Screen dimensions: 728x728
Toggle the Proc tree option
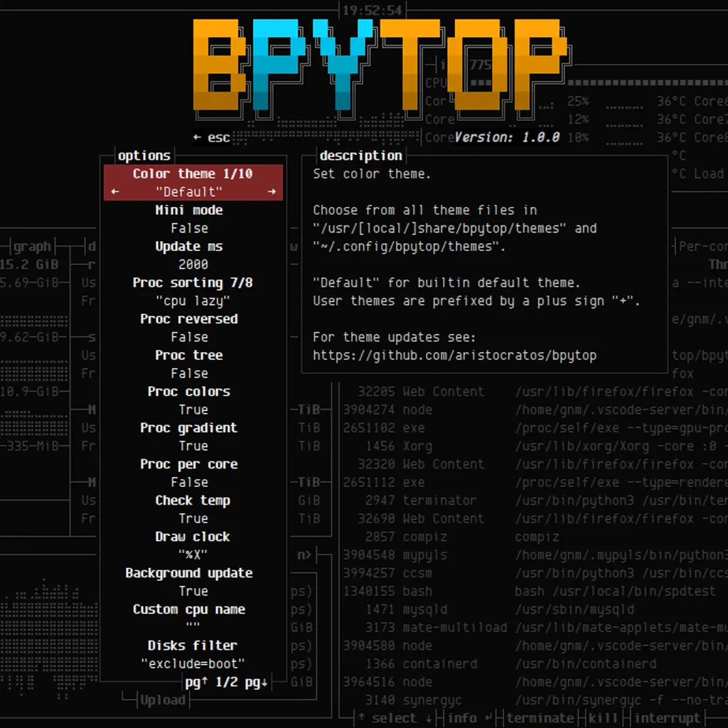(x=189, y=373)
